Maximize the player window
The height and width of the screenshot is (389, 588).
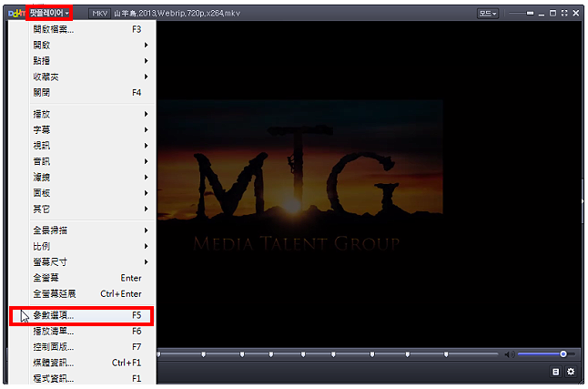coord(553,13)
